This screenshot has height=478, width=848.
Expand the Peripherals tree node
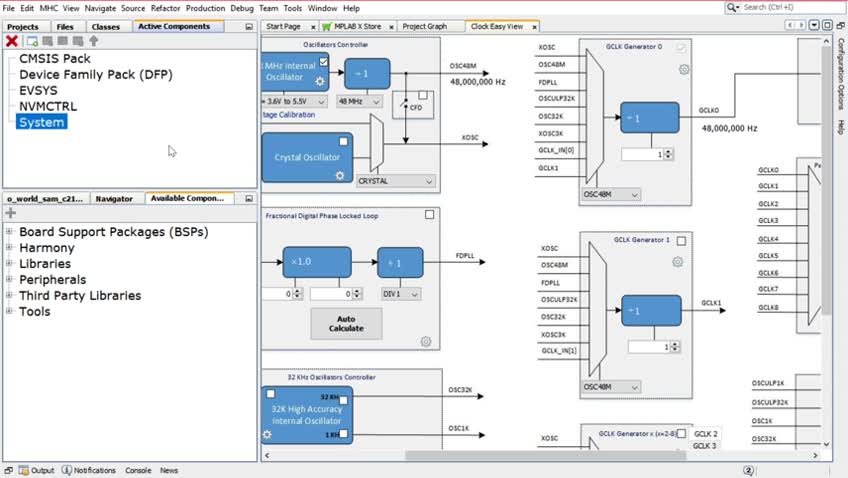click(x=9, y=280)
